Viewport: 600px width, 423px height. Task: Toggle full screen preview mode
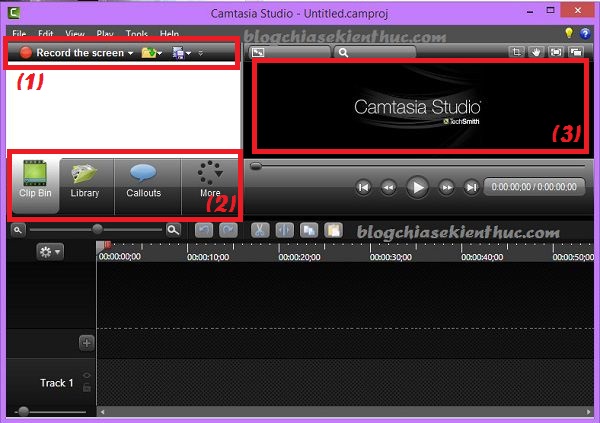(556, 52)
